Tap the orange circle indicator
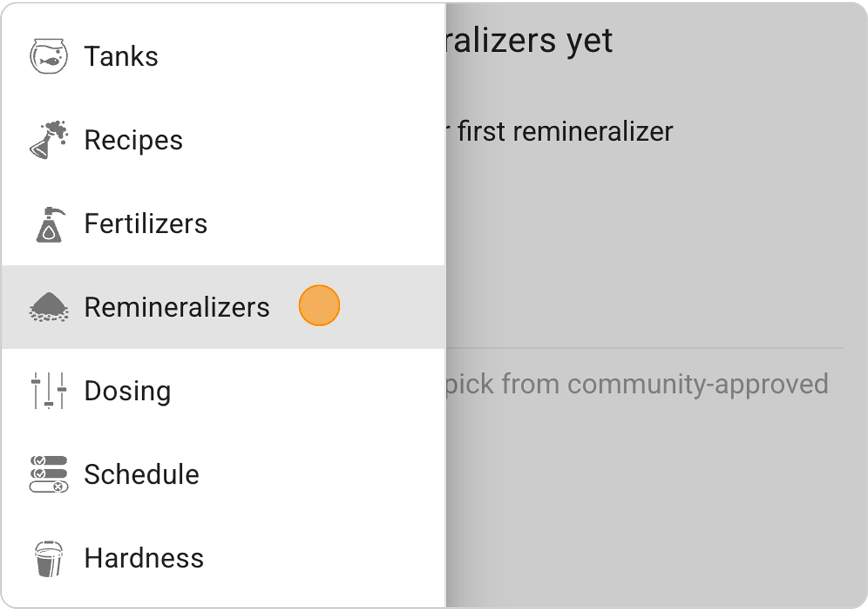This screenshot has height=609, width=868. (x=319, y=305)
